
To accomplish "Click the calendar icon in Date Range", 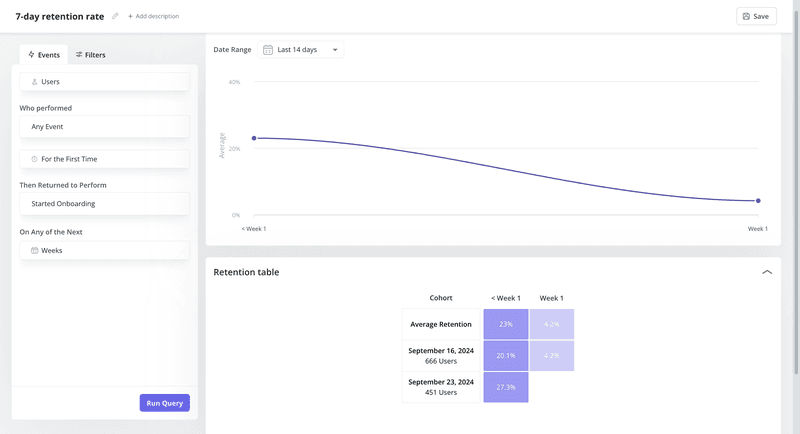I will (268, 50).
